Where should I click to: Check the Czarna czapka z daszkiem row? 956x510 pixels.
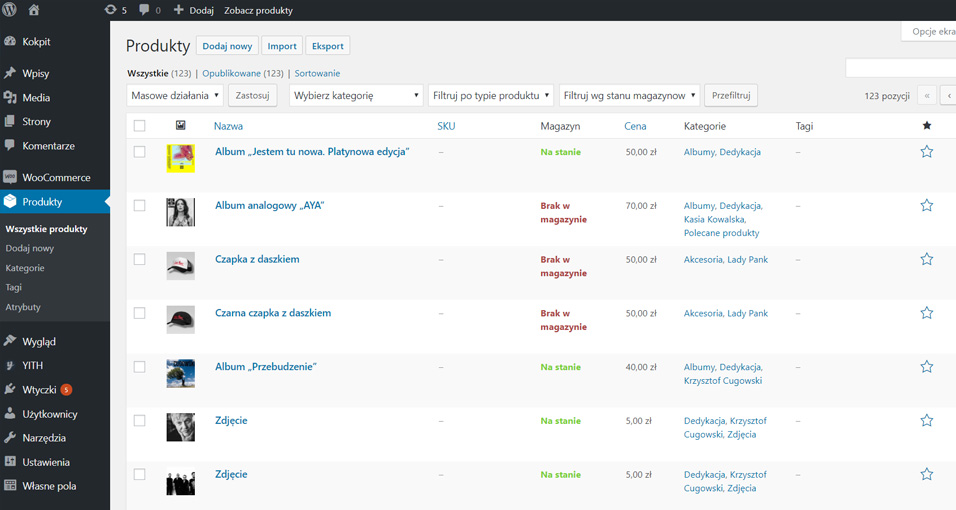point(140,313)
